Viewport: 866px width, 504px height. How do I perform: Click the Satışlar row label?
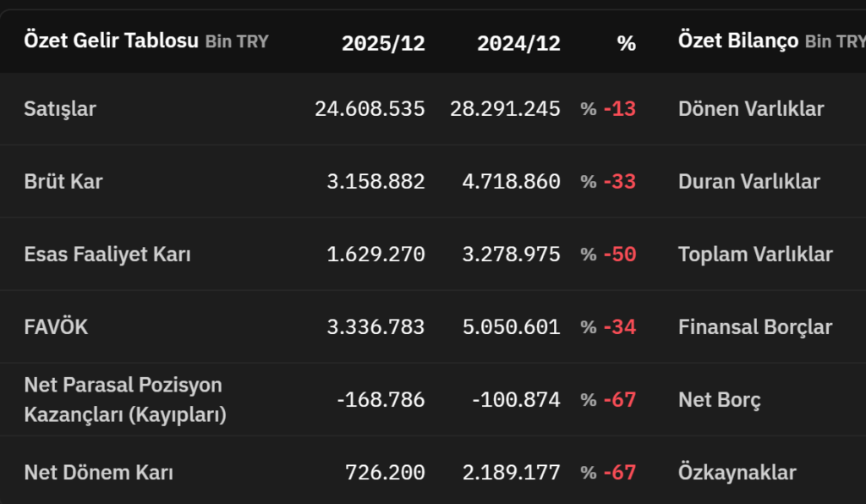tap(60, 109)
